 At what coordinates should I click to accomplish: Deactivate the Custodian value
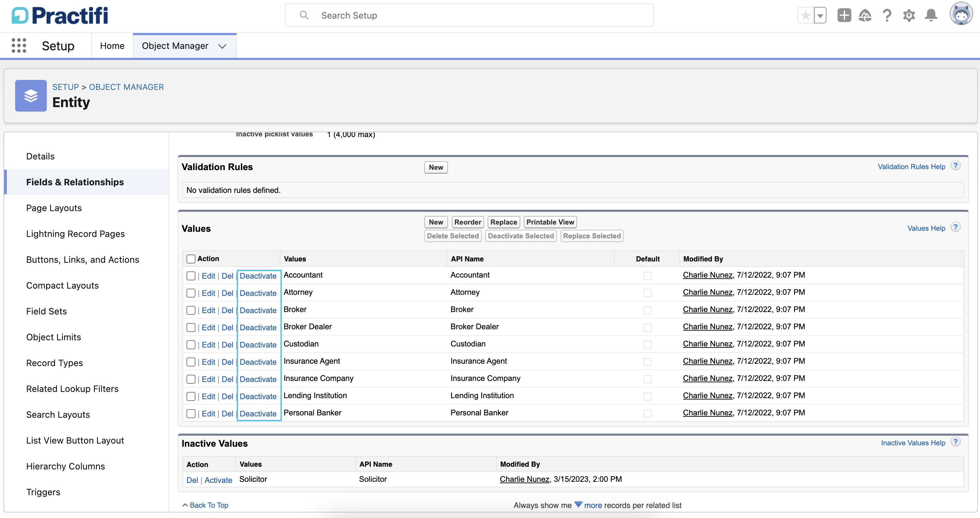pos(258,345)
